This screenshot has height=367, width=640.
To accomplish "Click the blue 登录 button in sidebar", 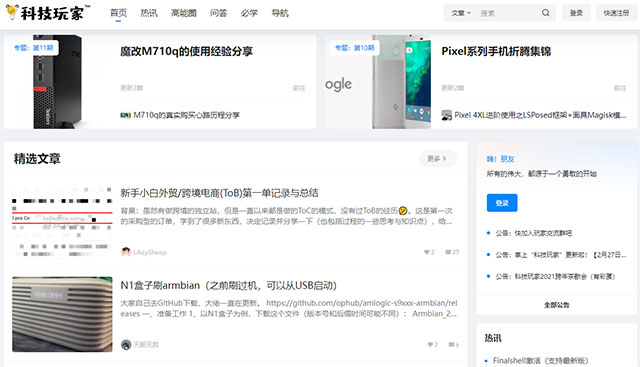I will [x=502, y=203].
